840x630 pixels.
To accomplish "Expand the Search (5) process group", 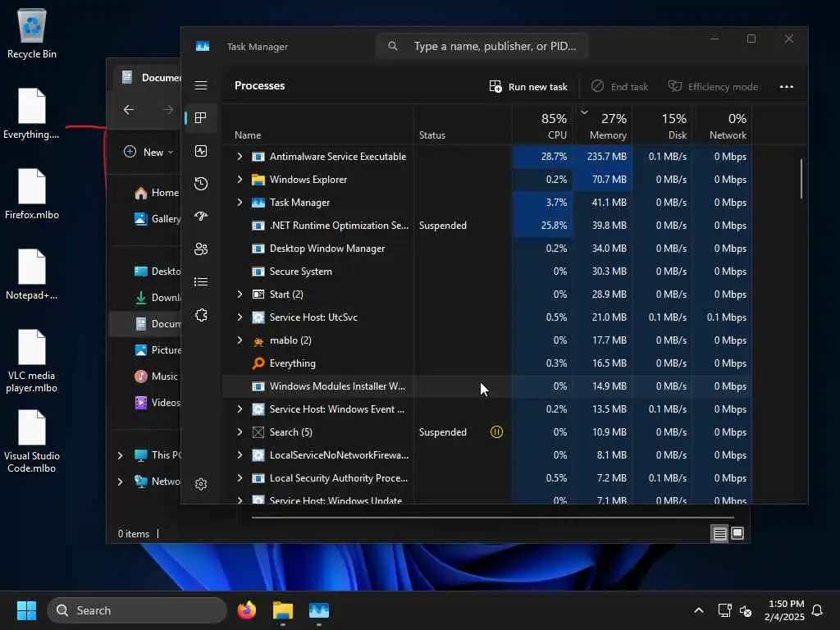I will click(240, 431).
